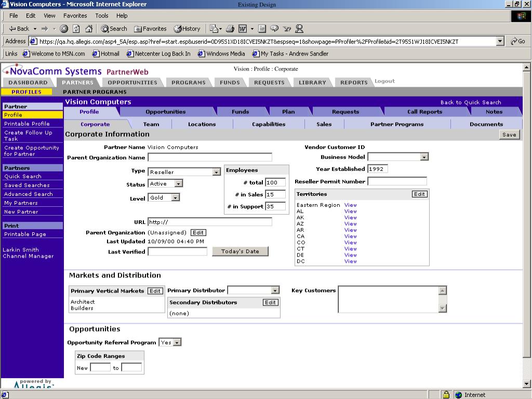Image resolution: width=532 pixels, height=399 pixels.
Task: Edit Secondary Distributors
Action: pyautogui.click(x=270, y=302)
